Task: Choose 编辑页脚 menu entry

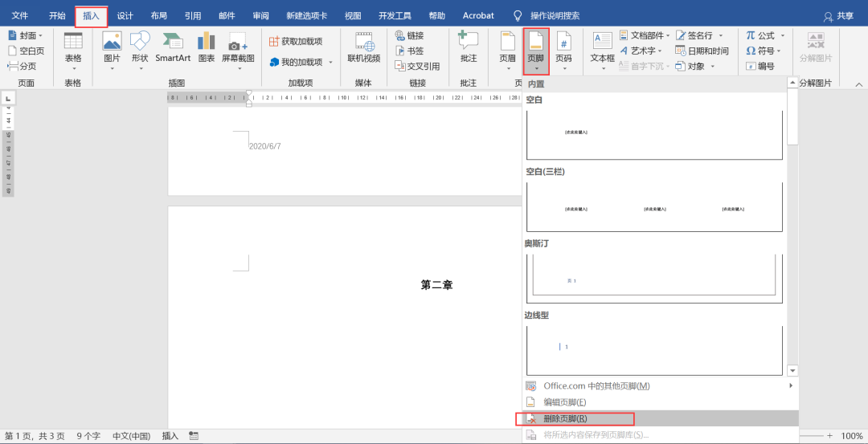Action: (x=564, y=402)
